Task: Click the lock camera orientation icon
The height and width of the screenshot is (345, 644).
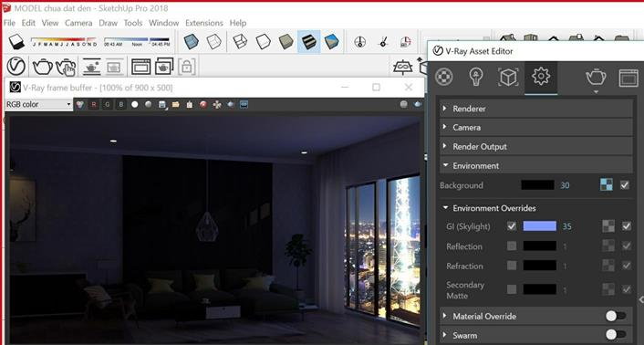Action: coord(187,67)
